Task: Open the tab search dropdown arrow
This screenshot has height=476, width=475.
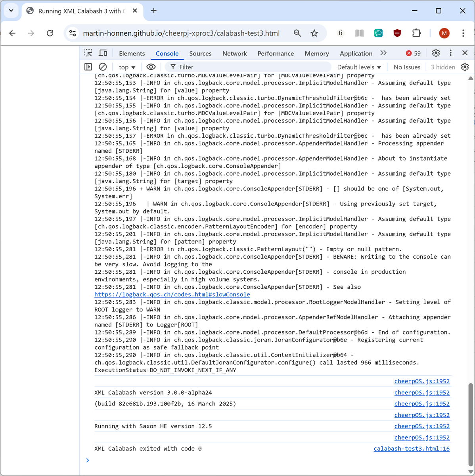Action: coord(11,11)
